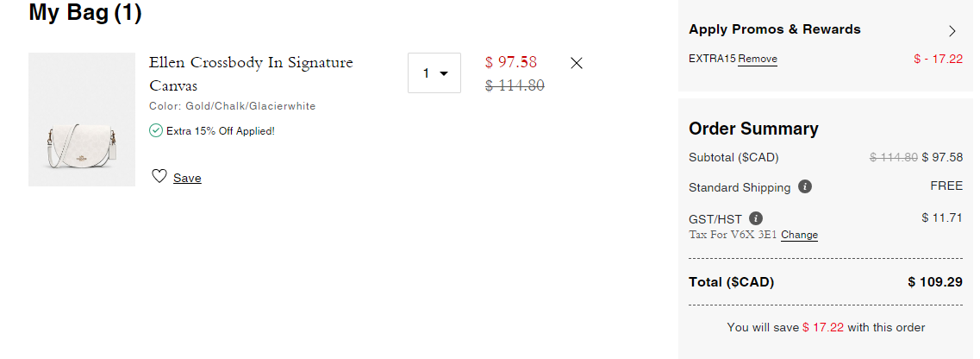The width and height of the screenshot is (980, 359).
Task: Click the heart icon next to Save
Action: coord(159,176)
